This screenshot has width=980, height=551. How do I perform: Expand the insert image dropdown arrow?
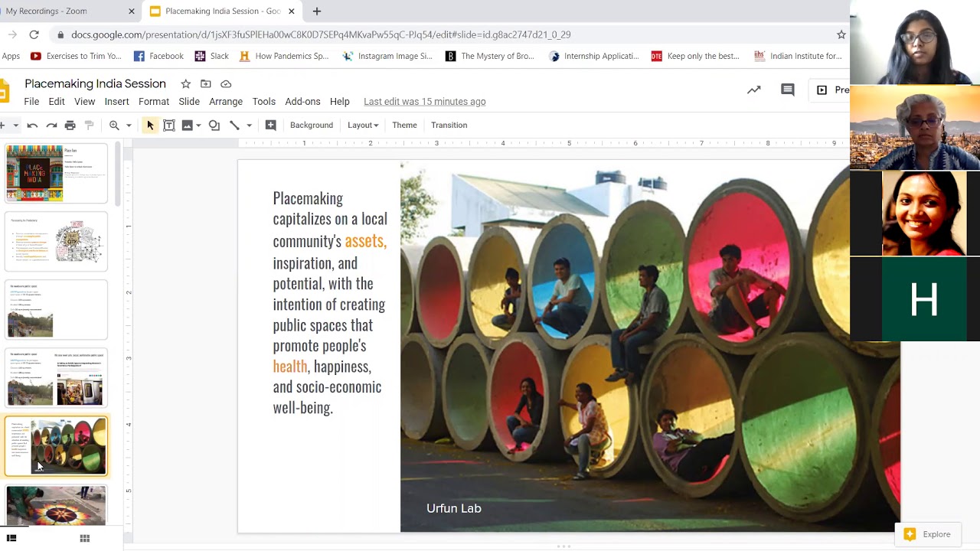pyautogui.click(x=198, y=126)
